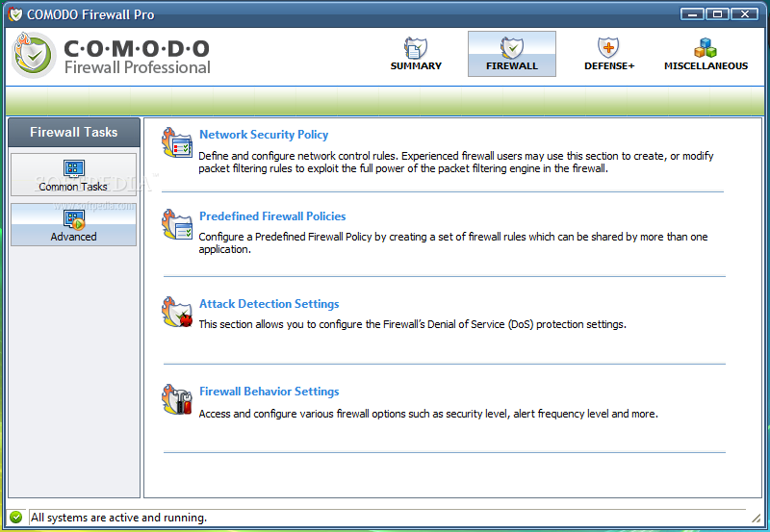
Task: Click the Common Tasks monitor icon
Action: click(x=74, y=168)
